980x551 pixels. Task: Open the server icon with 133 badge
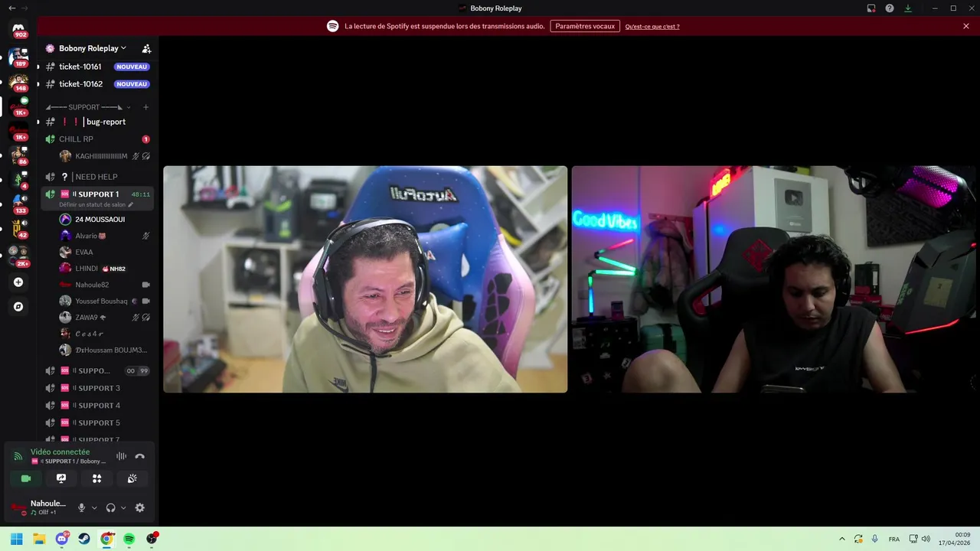click(x=18, y=204)
